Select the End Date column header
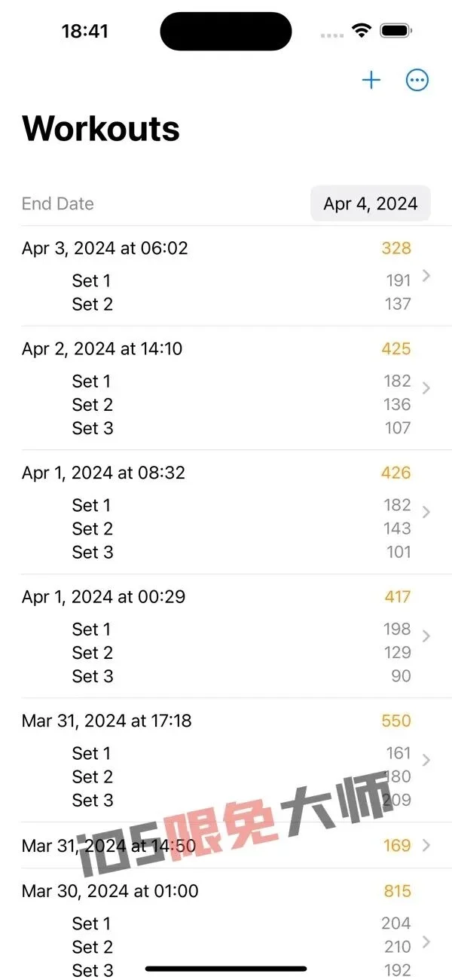The width and height of the screenshot is (452, 980). click(57, 204)
